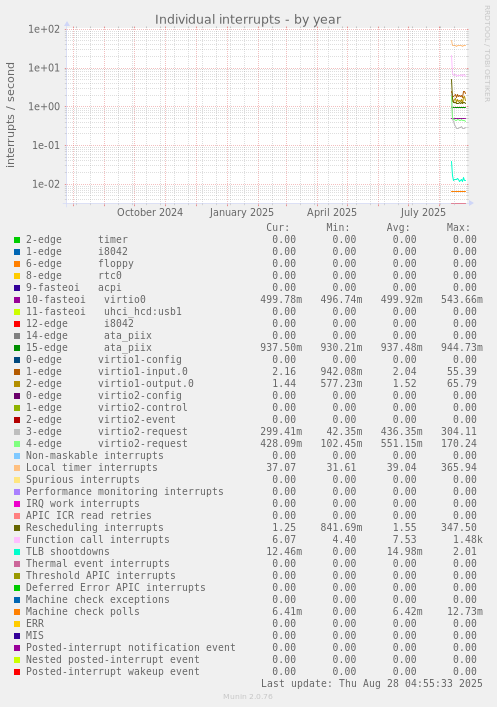Click the green swatch for 2-edge timer
The height and width of the screenshot is (707, 497).
pos(17,240)
